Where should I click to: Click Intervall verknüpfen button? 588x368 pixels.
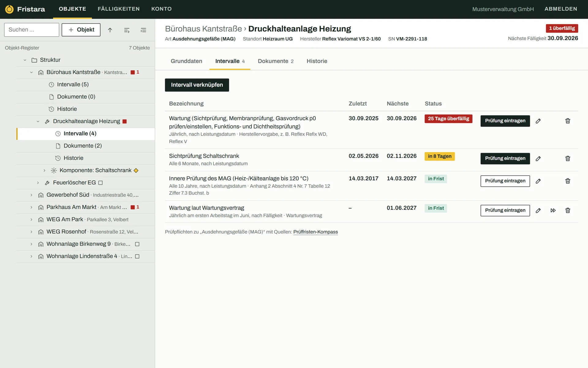pyautogui.click(x=197, y=85)
